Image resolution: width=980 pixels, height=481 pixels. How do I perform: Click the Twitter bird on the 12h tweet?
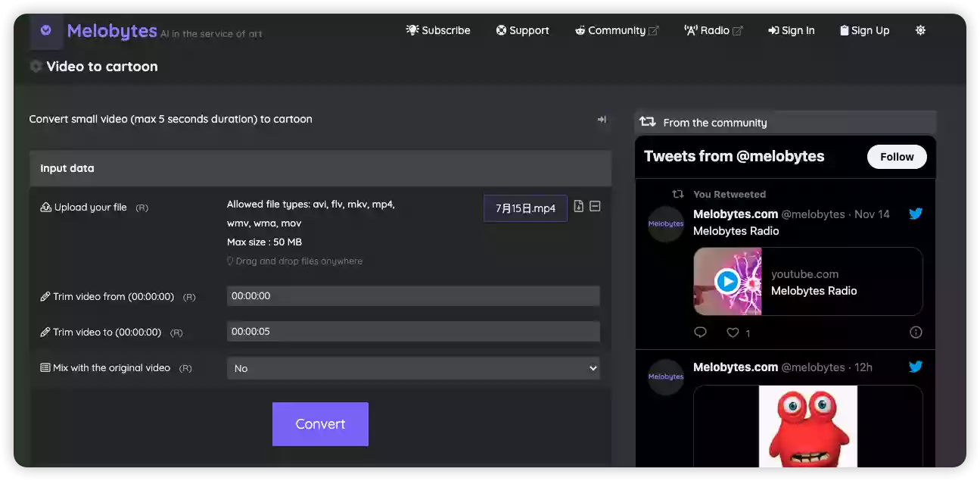[916, 367]
